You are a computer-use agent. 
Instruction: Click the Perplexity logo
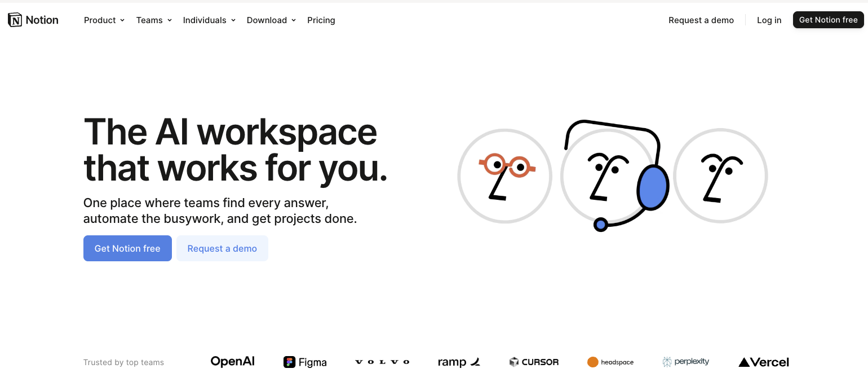pos(686,362)
